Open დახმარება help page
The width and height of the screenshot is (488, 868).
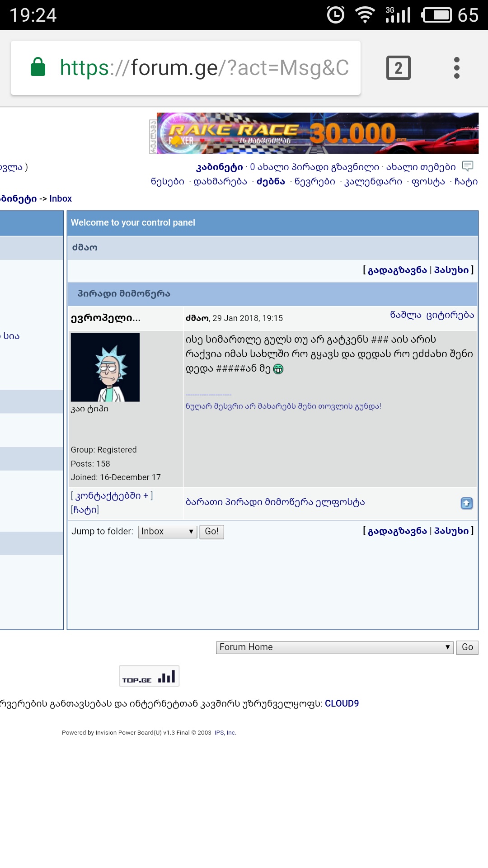(x=220, y=182)
